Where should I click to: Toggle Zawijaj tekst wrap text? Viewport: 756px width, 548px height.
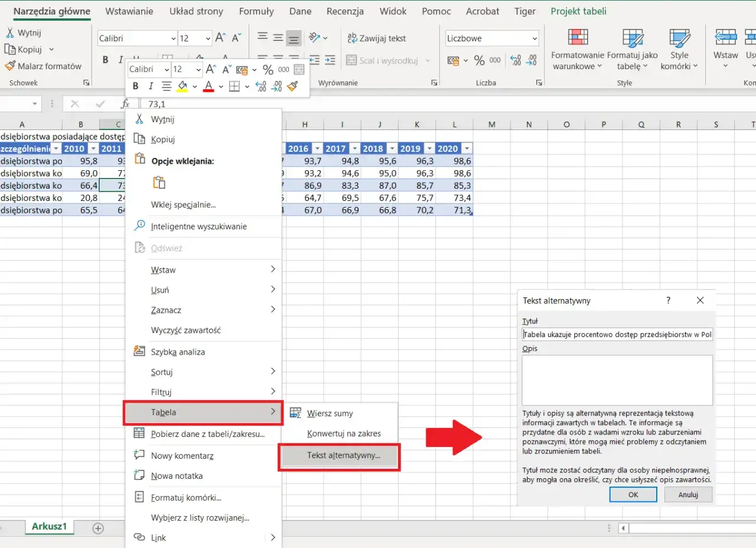[x=377, y=38]
